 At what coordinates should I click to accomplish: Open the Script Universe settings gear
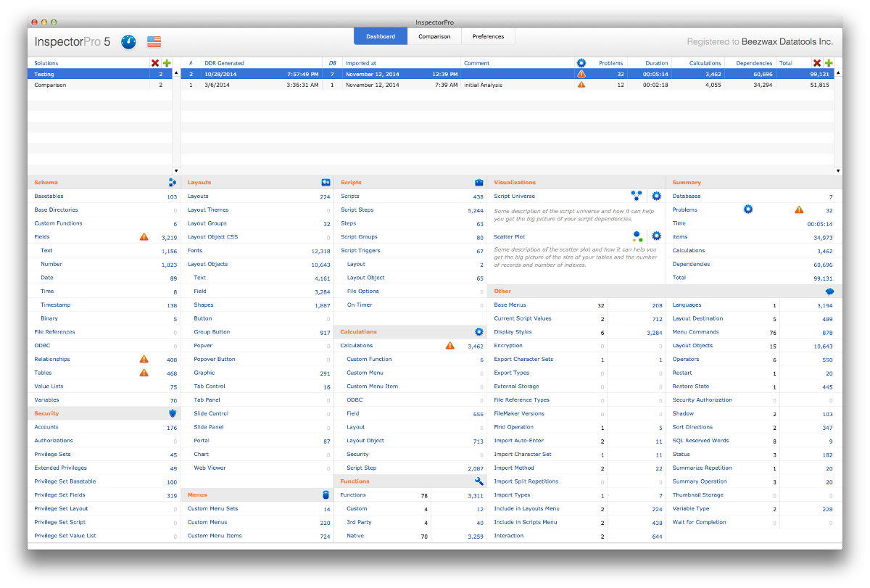point(655,196)
